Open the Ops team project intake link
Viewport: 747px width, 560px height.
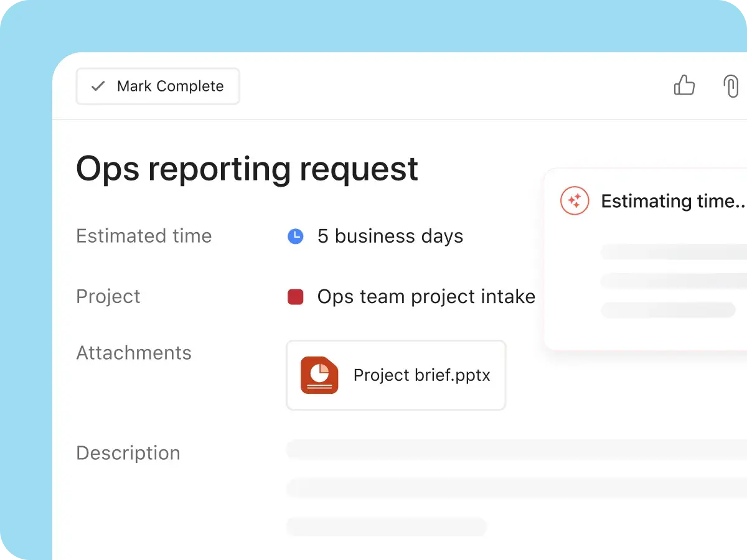[x=426, y=297]
